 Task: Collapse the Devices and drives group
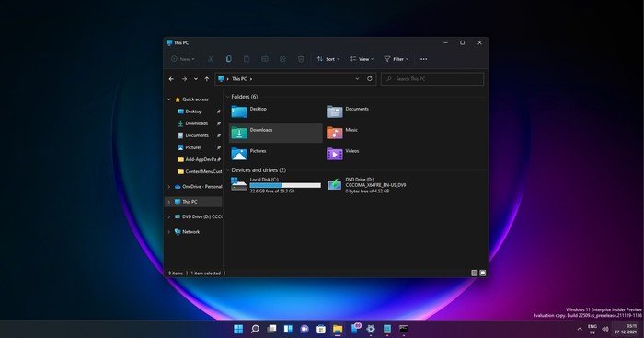(228, 169)
